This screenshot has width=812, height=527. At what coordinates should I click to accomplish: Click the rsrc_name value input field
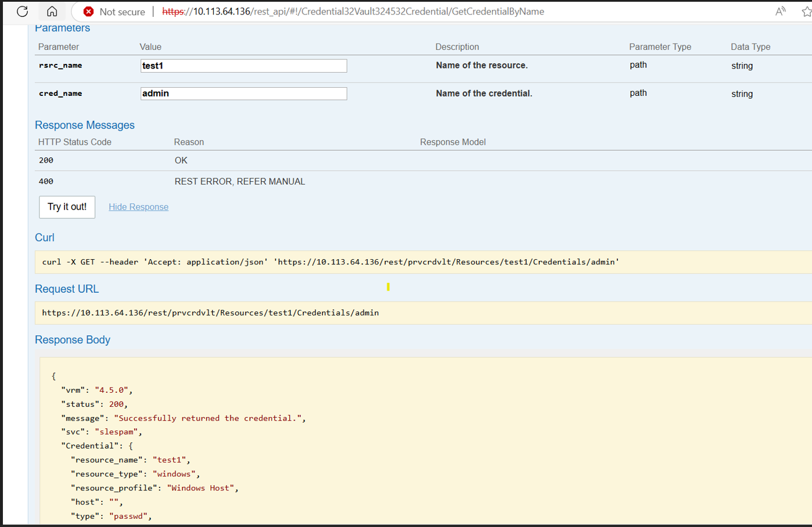coord(243,66)
